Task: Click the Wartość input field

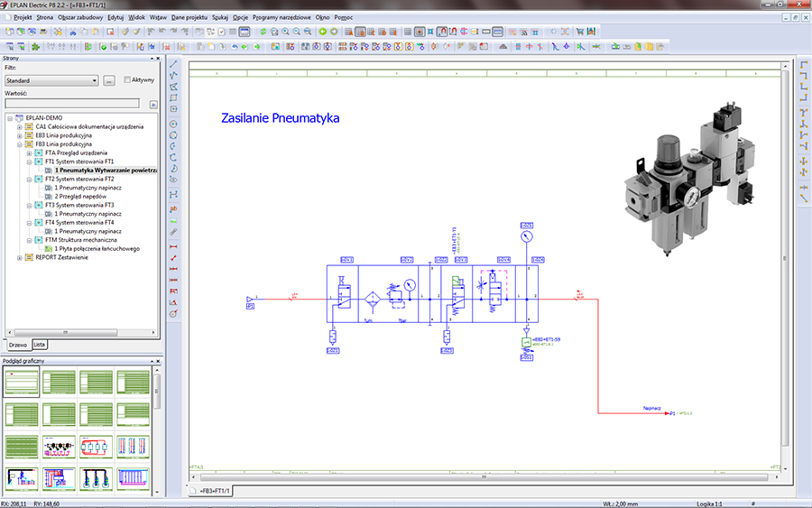Action: [x=72, y=104]
